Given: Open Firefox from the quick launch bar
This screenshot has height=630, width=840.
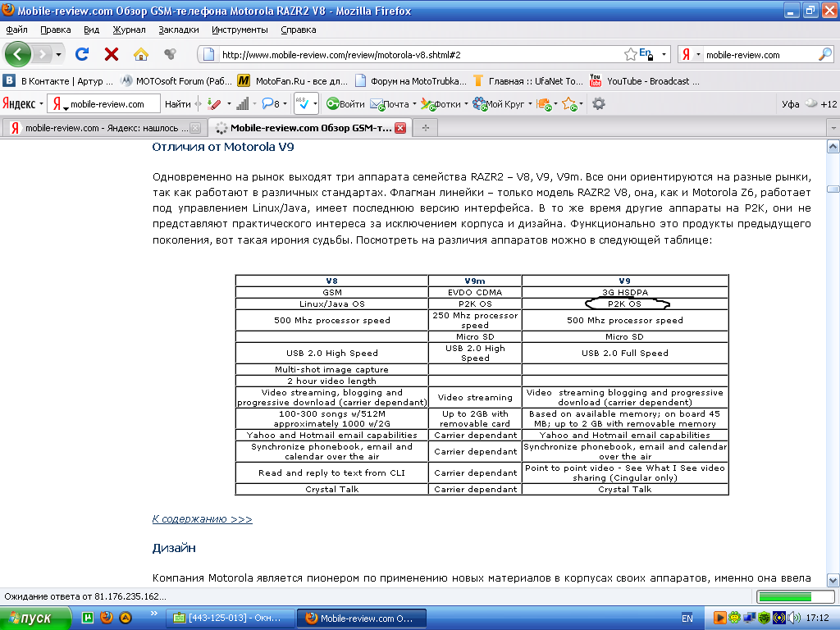Looking at the screenshot, I should [106, 618].
